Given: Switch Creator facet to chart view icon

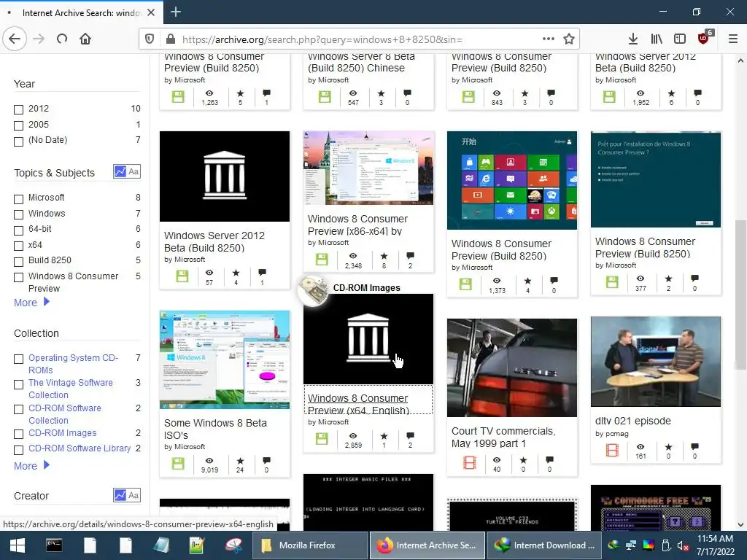Looking at the screenshot, I should click(120, 495).
